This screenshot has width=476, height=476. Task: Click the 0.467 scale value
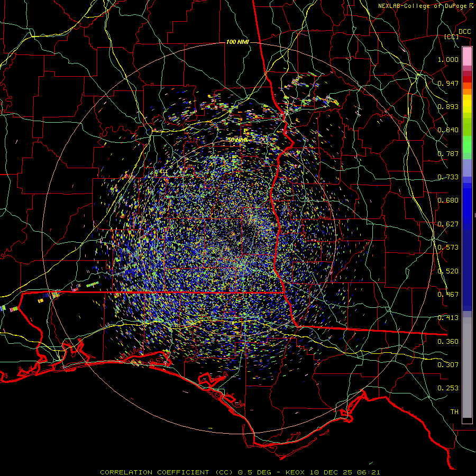coord(448,295)
